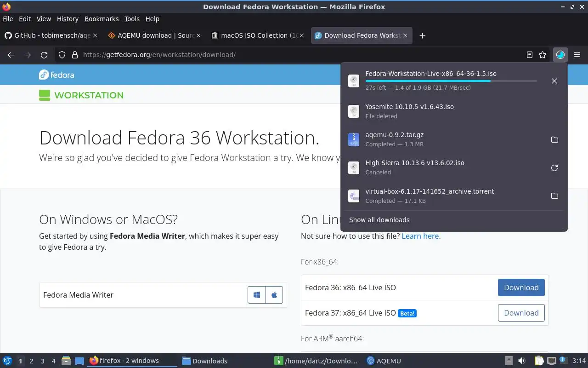Download Fedora 36 x86_64 Live ISO

[x=521, y=287]
